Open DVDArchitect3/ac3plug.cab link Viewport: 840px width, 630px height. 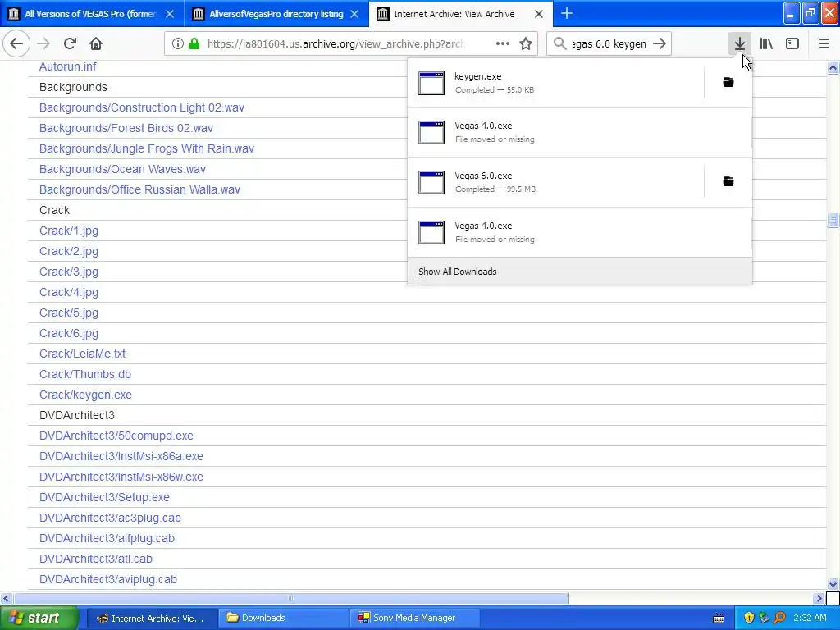point(110,518)
